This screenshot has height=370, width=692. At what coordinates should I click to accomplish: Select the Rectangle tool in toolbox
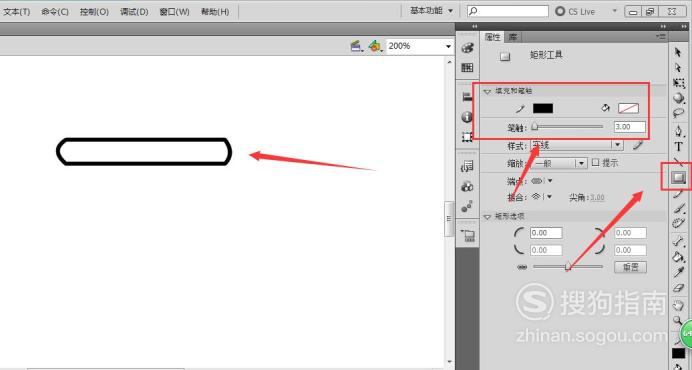point(678,177)
